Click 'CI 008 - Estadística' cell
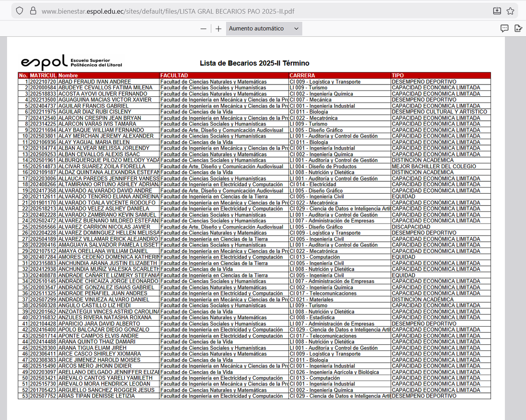Viewport: 526px width, 420px height. [x=313, y=318]
